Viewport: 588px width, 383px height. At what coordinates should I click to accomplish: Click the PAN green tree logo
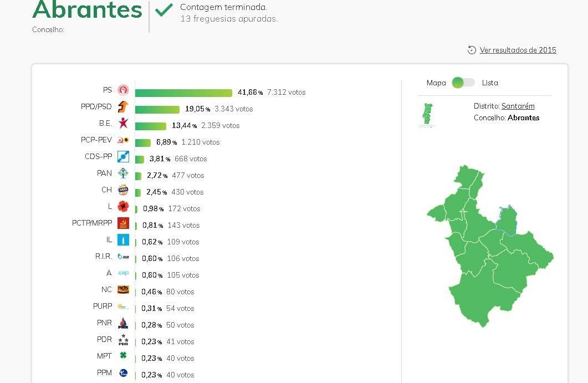pyautogui.click(x=123, y=173)
